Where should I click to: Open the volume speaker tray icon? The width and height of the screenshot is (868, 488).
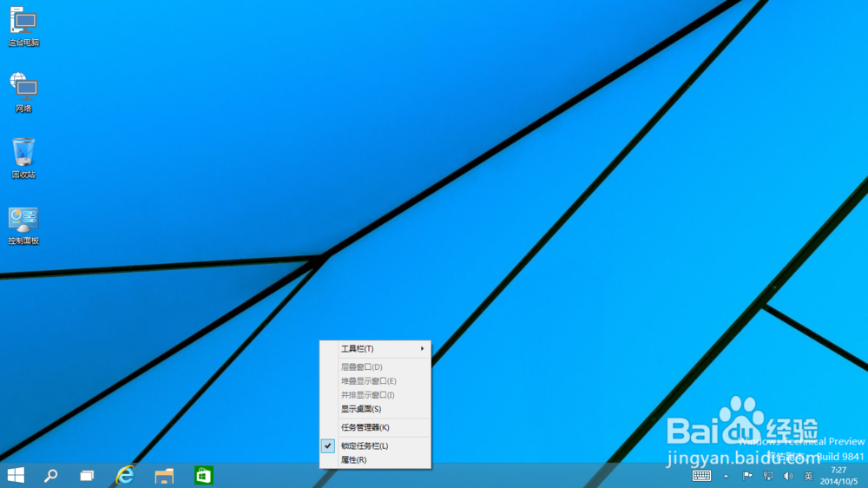(788, 476)
